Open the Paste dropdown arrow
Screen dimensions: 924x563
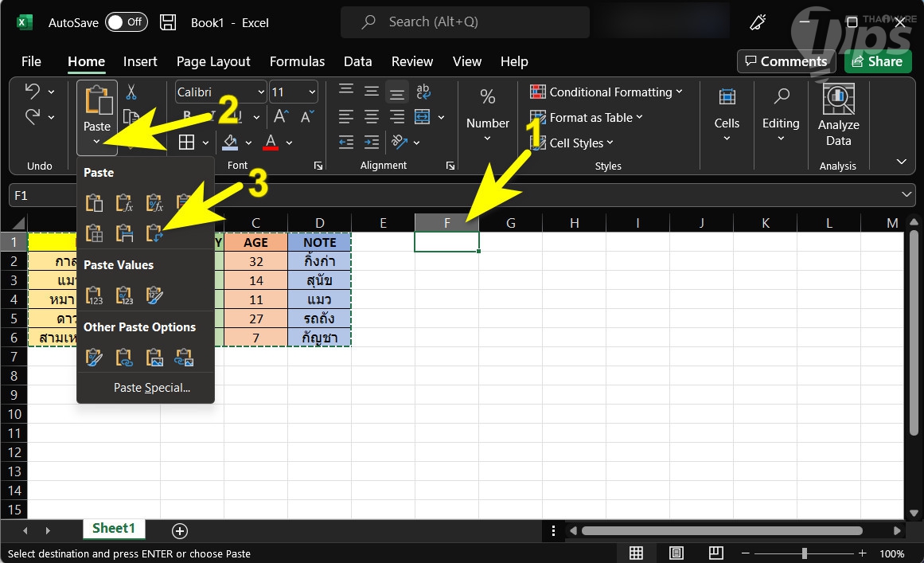[96, 142]
